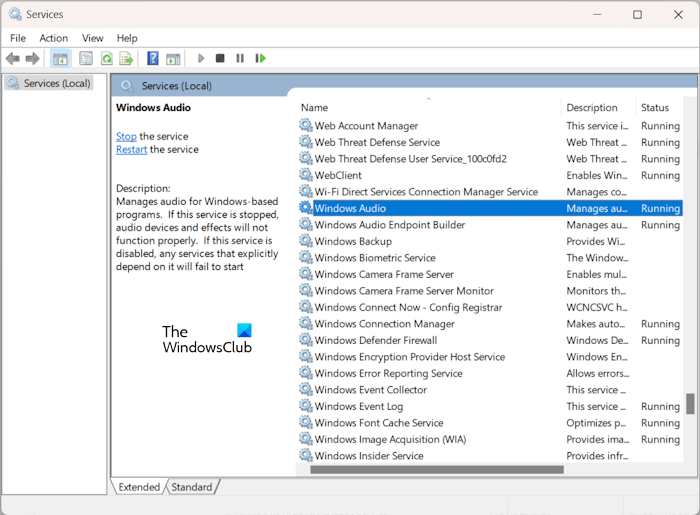Click the Refresh toolbar icon
Screen dimensions: 700x515
(x=104, y=59)
